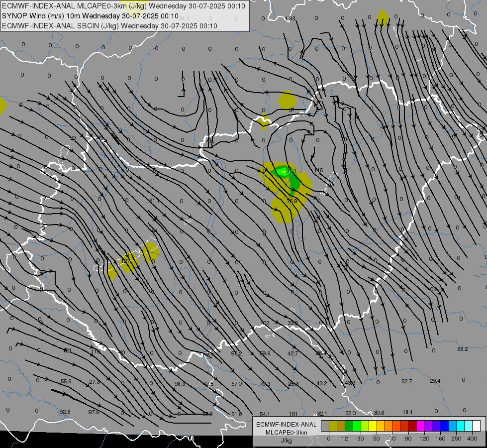The width and height of the screenshot is (487, 448).
Task: Click the map value '55.6'
Action: 66,381
